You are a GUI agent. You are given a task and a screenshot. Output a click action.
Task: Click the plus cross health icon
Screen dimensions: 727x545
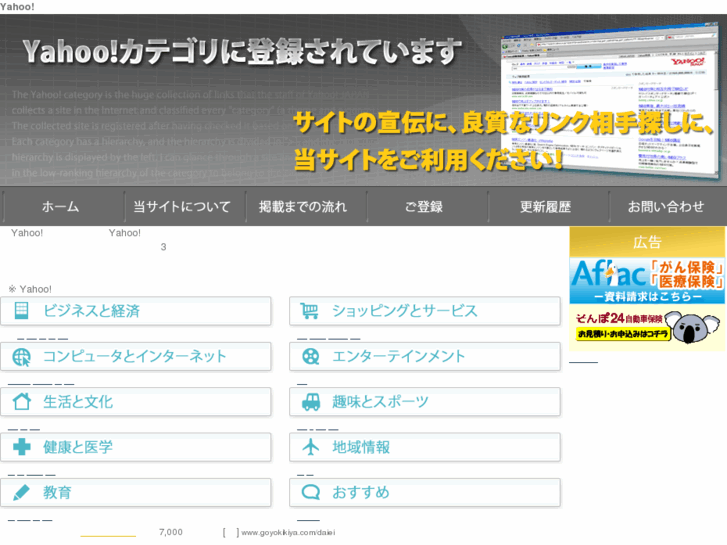click(21, 447)
